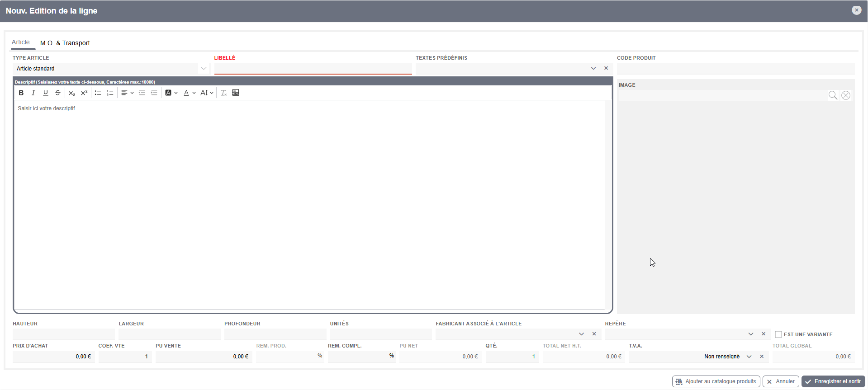Underline the selected text

45,93
